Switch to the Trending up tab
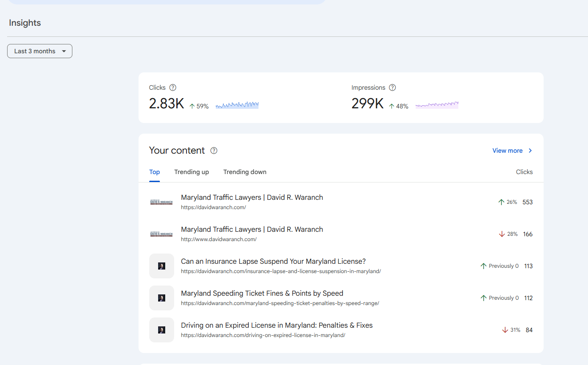 [191, 172]
